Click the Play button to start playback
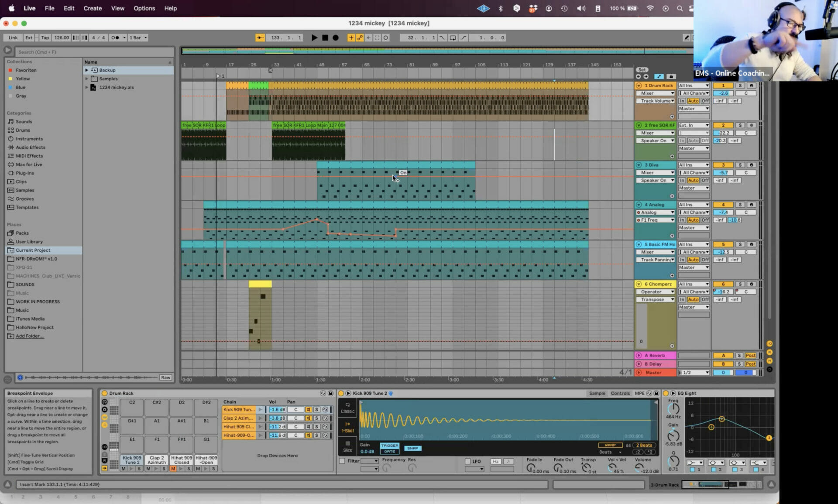 click(314, 38)
